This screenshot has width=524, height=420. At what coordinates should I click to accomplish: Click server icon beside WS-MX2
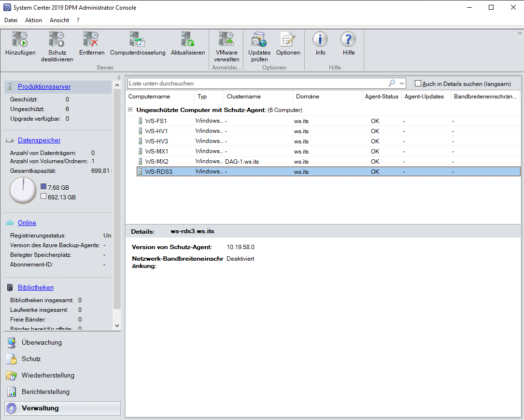141,161
